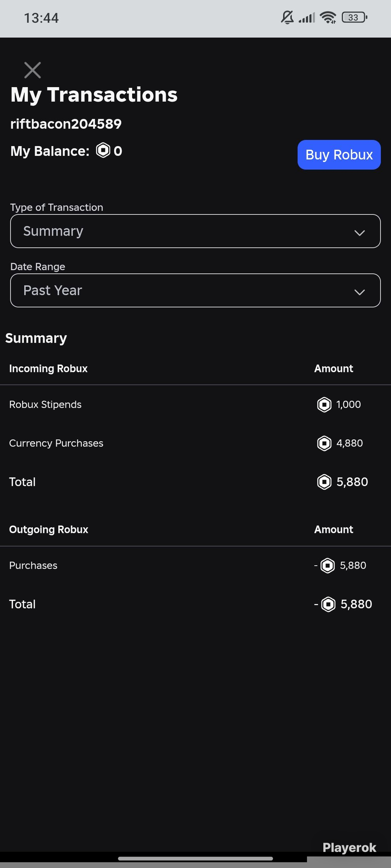Tap the Wi-Fi status icon
Screen dimensions: 391x868
point(328,18)
